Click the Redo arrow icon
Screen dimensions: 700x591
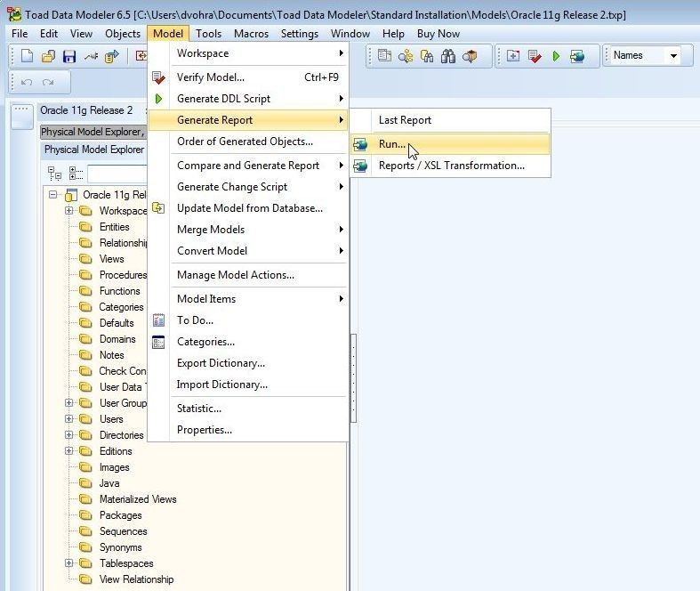[48, 82]
